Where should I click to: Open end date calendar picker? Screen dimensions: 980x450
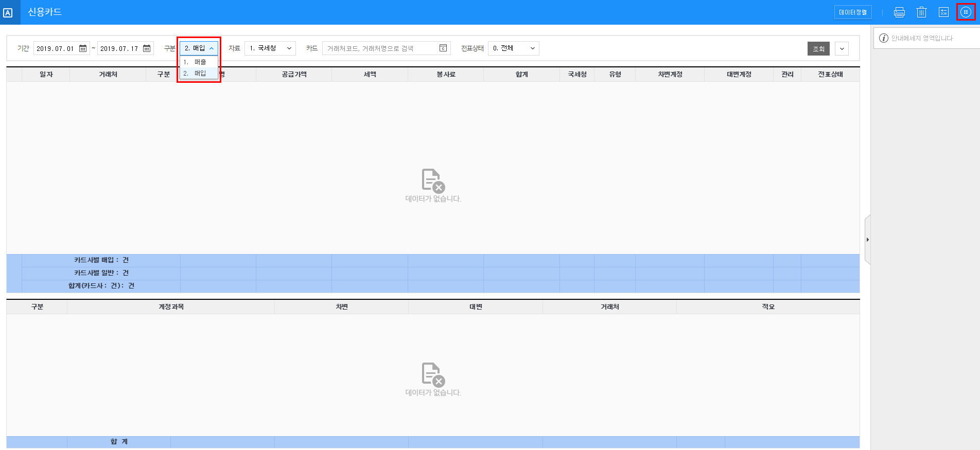click(147, 48)
